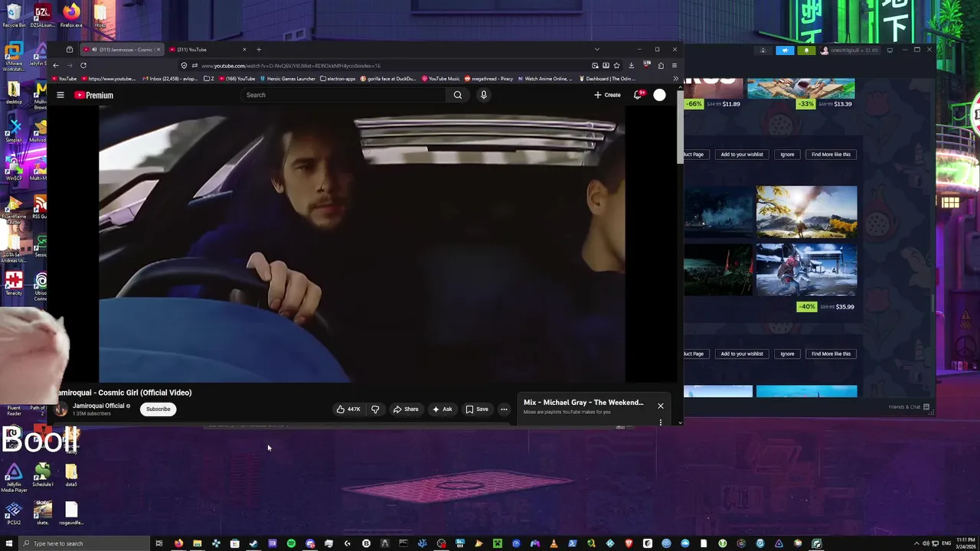This screenshot has height=551, width=980.
Task: Open Steam friends icon in title bar
Action: pos(763,50)
